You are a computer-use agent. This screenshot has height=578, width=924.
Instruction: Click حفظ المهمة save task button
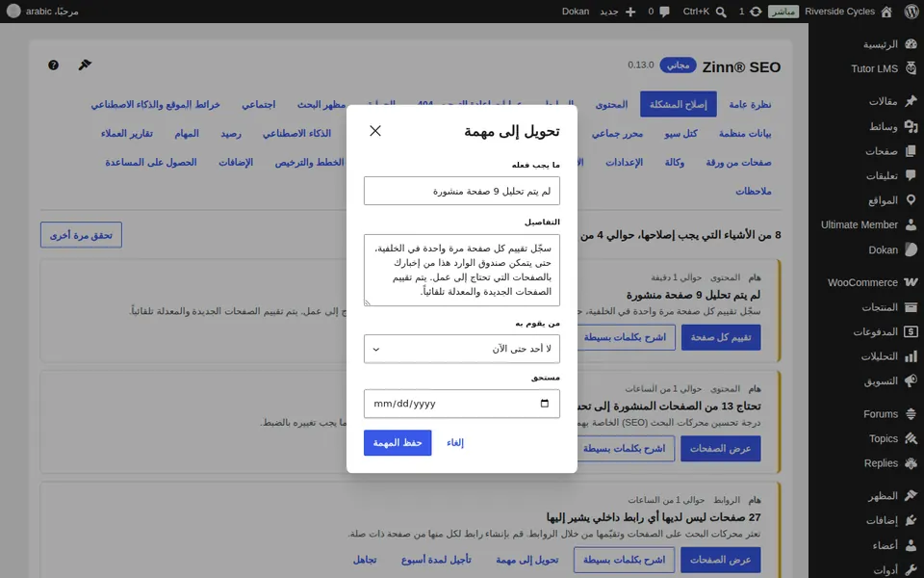[398, 443]
